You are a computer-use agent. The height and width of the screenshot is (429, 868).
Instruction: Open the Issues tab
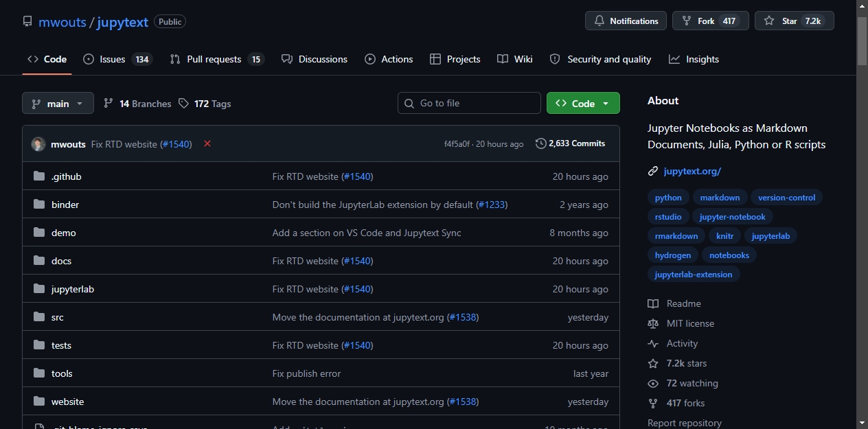tap(117, 59)
